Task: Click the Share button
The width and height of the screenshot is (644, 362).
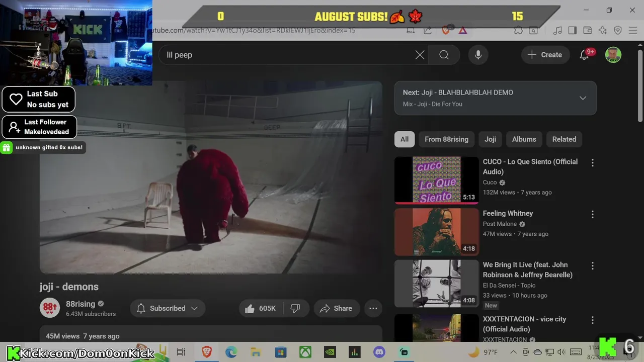Action: pyautogui.click(x=336, y=308)
